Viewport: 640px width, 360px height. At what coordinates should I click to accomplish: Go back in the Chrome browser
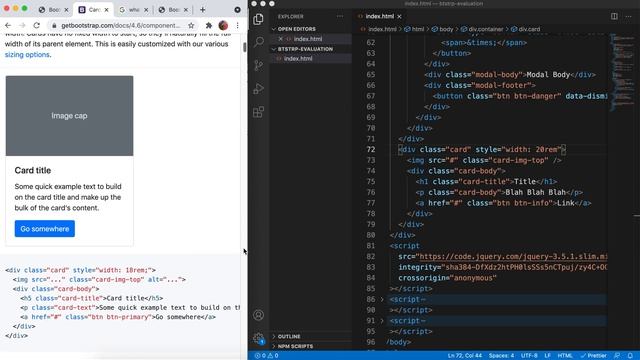pos(8,25)
